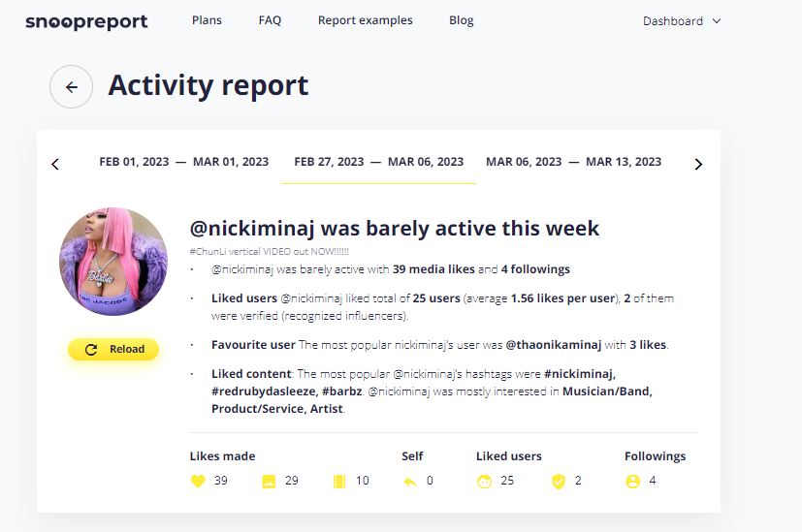This screenshot has width=802, height=532.
Task: Click the Self reply arrow icon
Action: pyautogui.click(x=410, y=482)
